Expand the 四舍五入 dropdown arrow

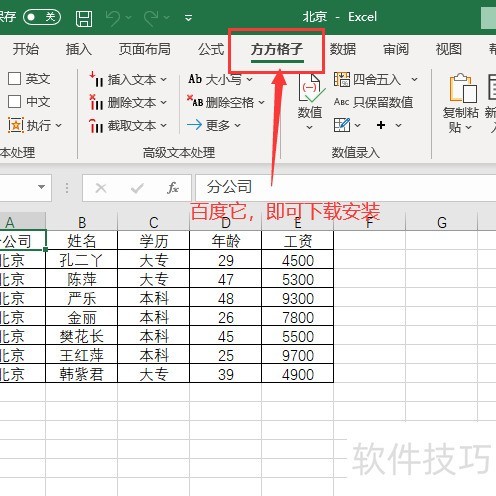[414, 79]
